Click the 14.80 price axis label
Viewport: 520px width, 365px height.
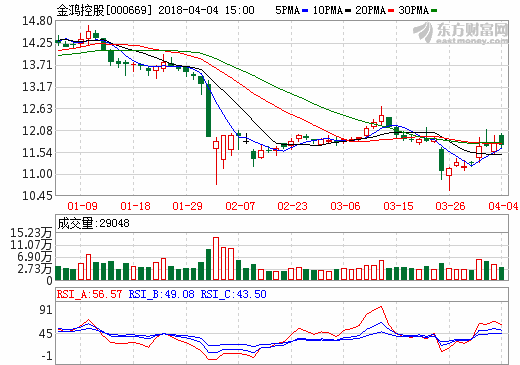37,21
